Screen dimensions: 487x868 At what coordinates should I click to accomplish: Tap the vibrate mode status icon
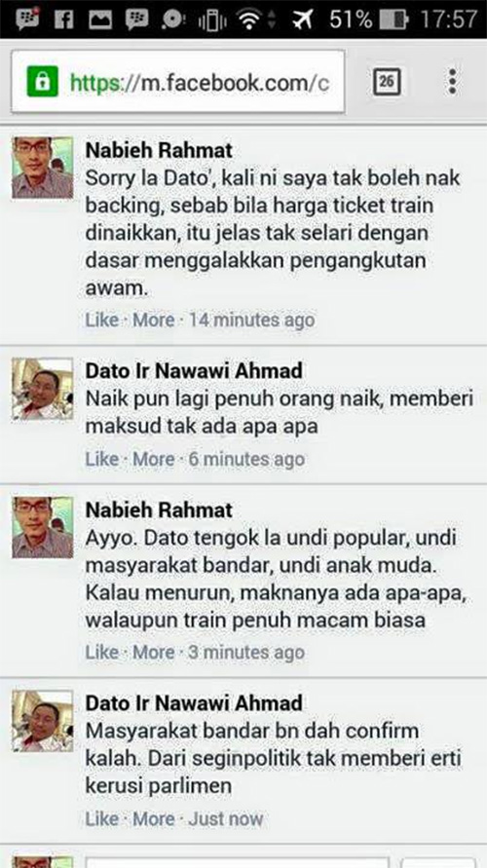(211, 20)
